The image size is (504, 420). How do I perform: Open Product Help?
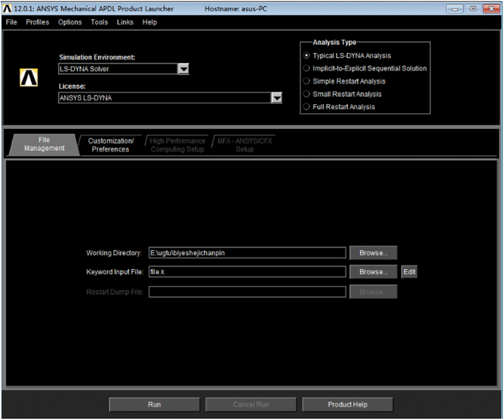(x=347, y=404)
